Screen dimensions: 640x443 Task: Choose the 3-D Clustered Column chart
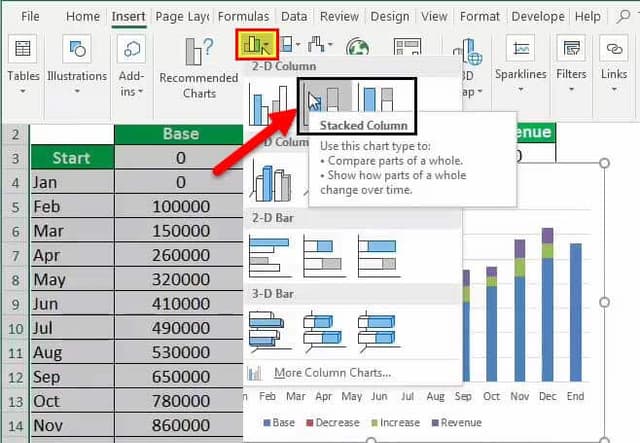[x=269, y=182]
